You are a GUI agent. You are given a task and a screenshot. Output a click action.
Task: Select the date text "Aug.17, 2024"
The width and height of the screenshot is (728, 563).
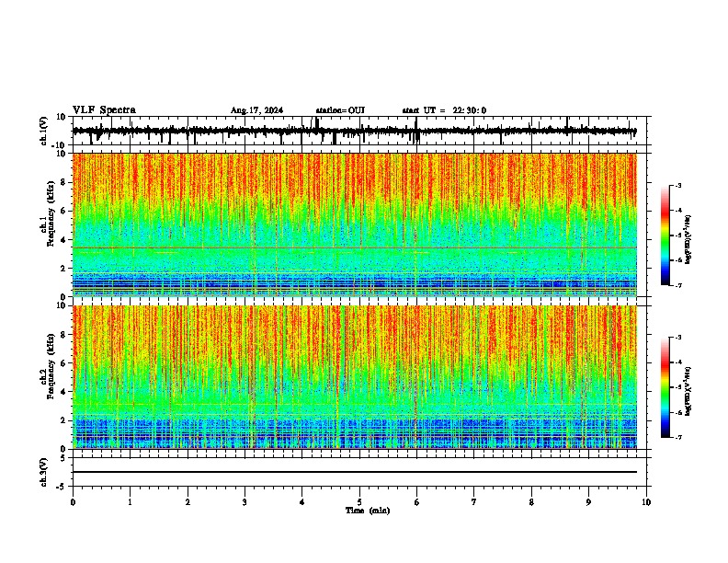tap(256, 110)
